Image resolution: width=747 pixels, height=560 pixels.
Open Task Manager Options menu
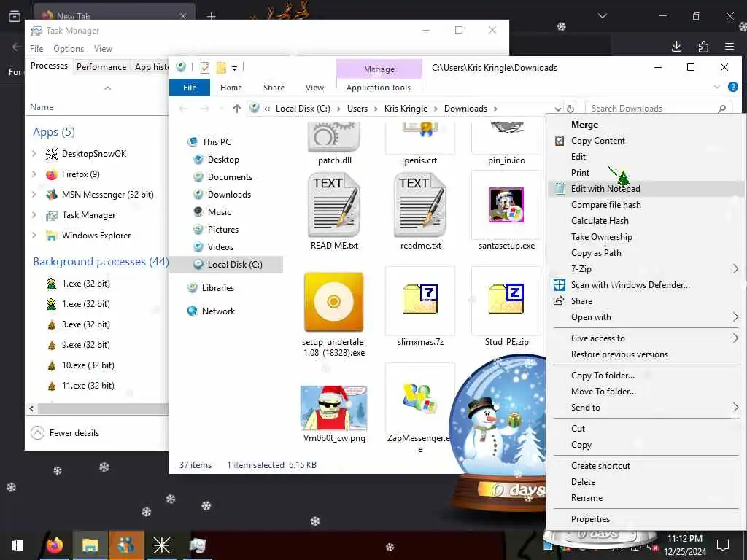[69, 49]
